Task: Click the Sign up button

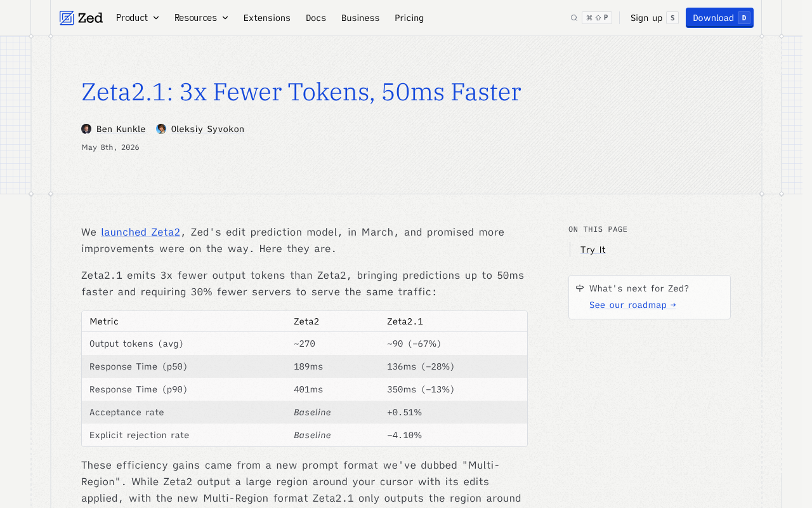Action: pos(654,18)
